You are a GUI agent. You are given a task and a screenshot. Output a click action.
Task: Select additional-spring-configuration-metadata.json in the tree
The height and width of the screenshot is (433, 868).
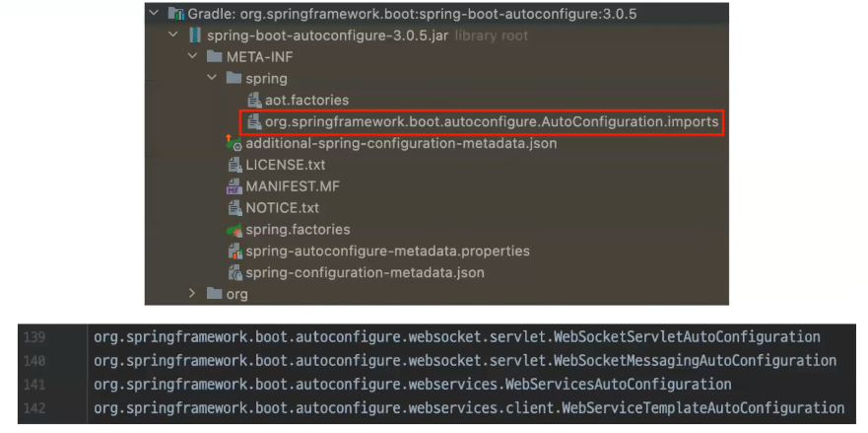[x=401, y=144]
